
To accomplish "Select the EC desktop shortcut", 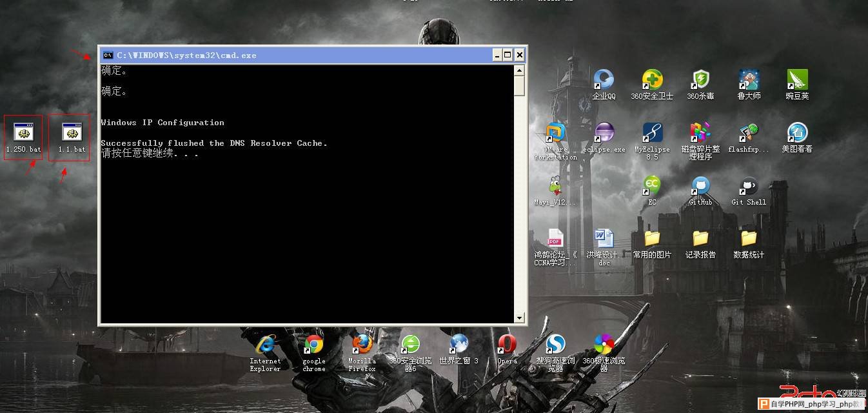I will (x=652, y=186).
